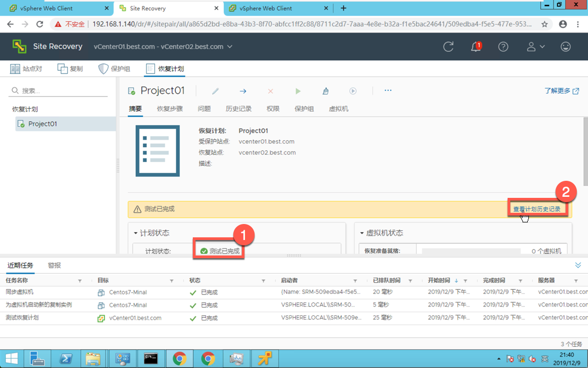Viewport: 588px width, 368px height.
Task: Switch to the 站点对 tab
Action: (26, 69)
